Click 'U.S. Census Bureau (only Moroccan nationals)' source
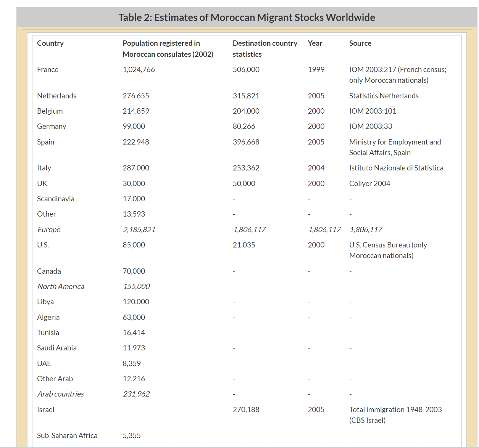 coord(388,250)
